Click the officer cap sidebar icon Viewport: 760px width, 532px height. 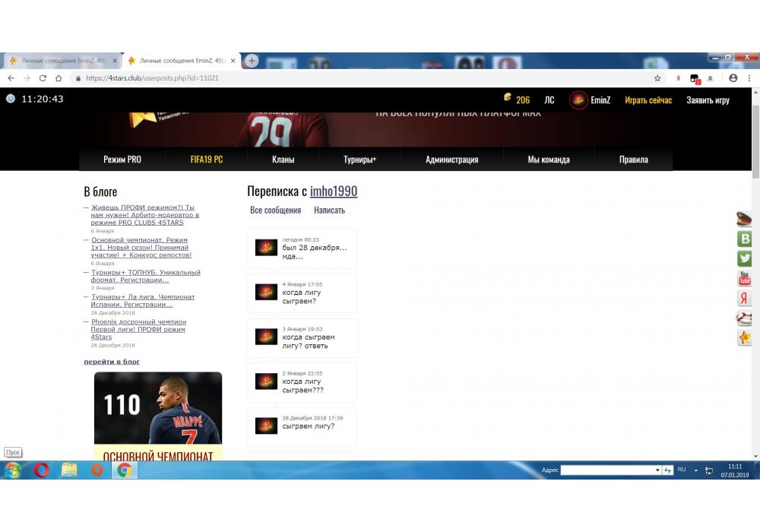coord(745,220)
